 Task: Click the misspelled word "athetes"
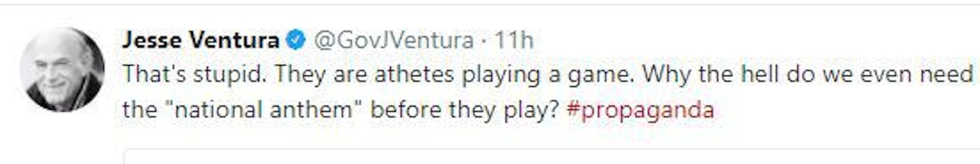(414, 75)
